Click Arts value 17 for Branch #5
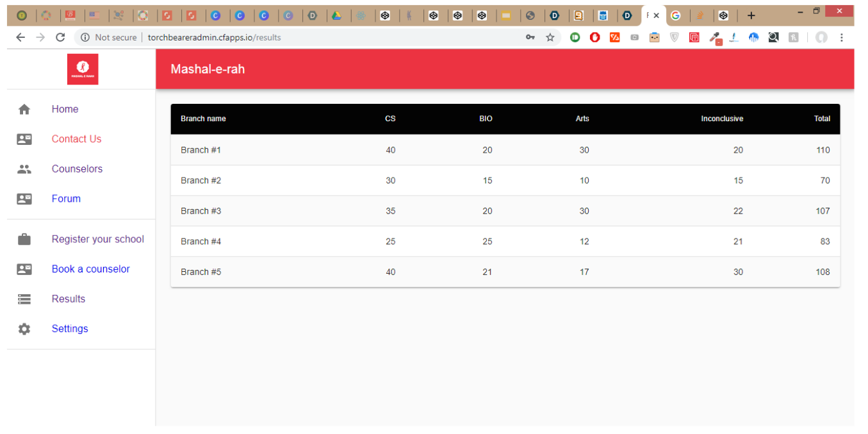The width and height of the screenshot is (868, 434). 584,272
